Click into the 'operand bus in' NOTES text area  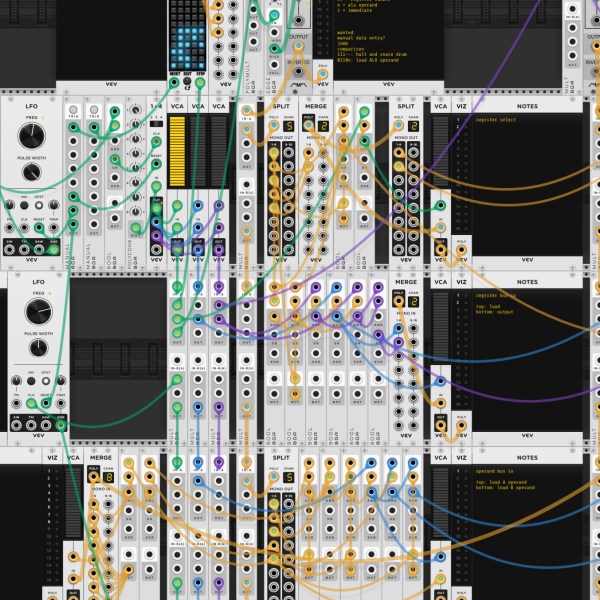click(x=528, y=532)
